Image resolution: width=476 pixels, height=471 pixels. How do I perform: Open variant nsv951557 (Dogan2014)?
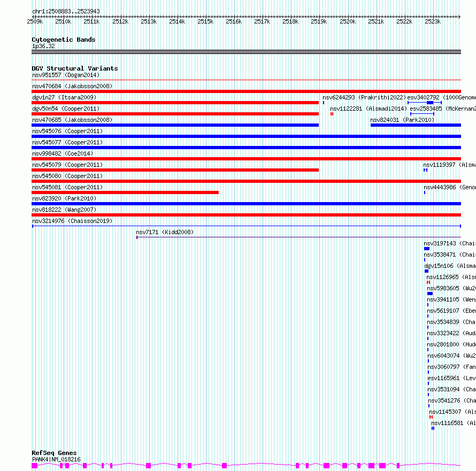pyautogui.click(x=66, y=75)
